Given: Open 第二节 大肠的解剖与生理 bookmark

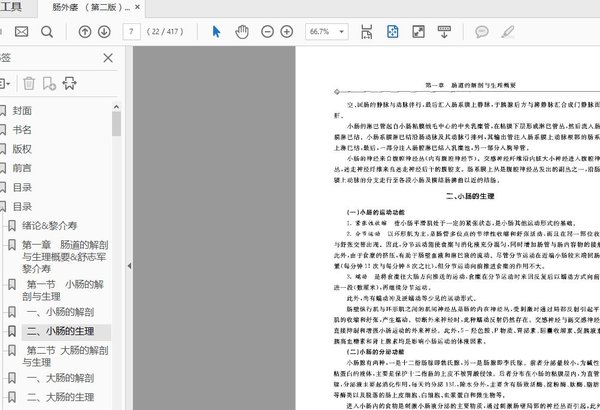Looking at the screenshot, I should click(x=65, y=356).
